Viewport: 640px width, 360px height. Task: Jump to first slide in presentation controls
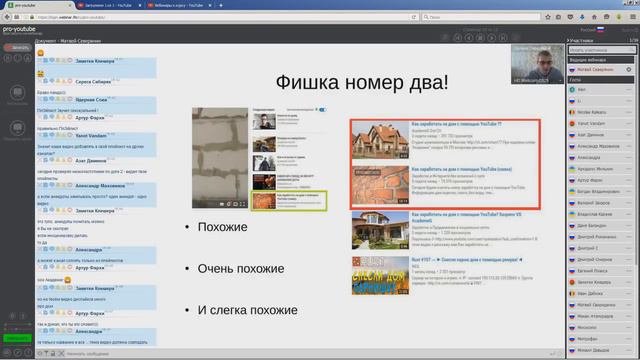[x=458, y=38]
